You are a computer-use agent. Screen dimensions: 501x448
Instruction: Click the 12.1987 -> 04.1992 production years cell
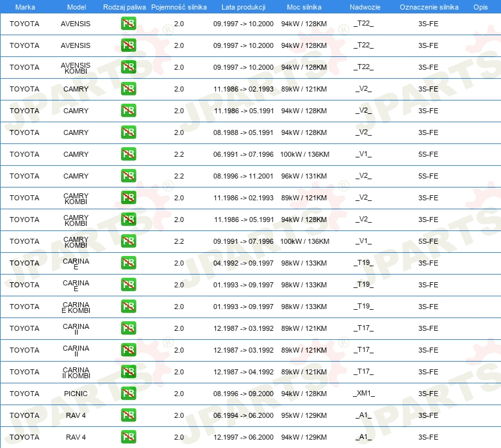(243, 372)
